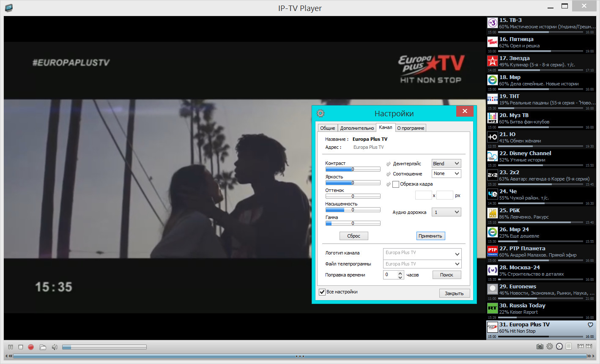
Task: Click the ТНТ channel logo
Action: 492,99
